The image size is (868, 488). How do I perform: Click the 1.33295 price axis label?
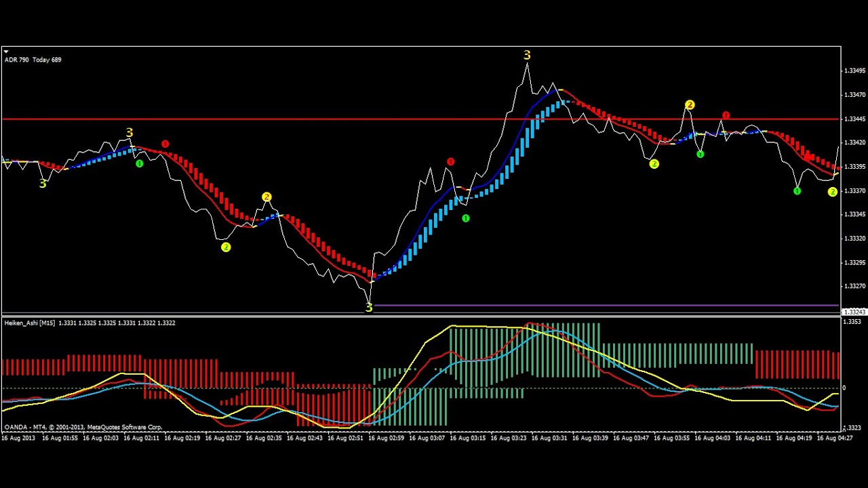[854, 262]
